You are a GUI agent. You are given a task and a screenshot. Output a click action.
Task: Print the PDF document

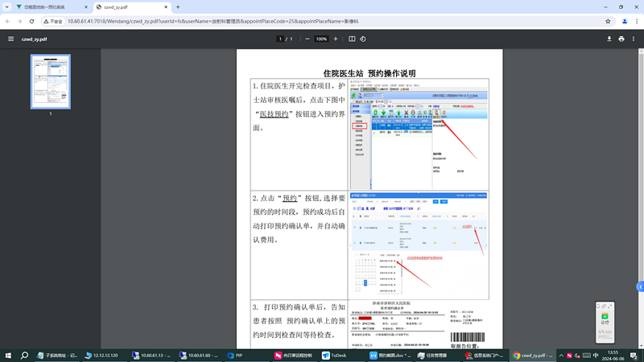[x=621, y=39]
